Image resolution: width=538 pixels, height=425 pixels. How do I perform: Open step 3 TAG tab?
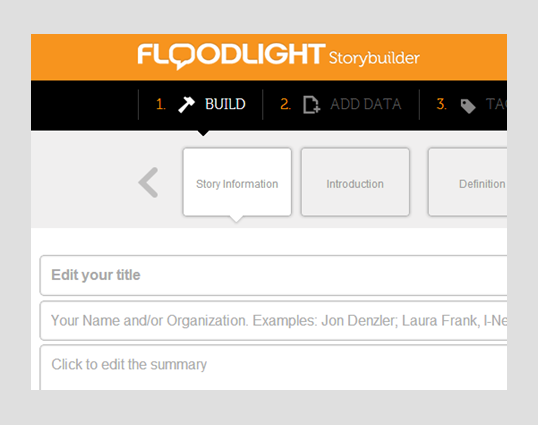(x=463, y=104)
